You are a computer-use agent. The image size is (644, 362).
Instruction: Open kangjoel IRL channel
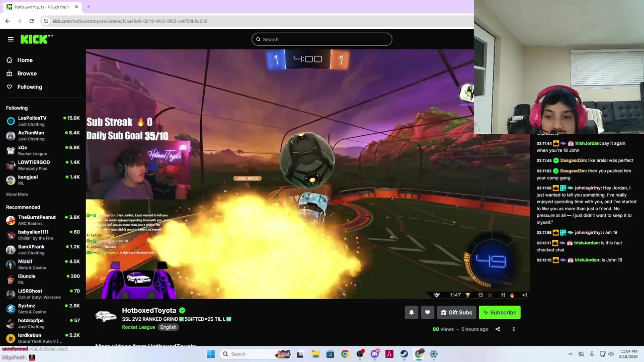43,180
